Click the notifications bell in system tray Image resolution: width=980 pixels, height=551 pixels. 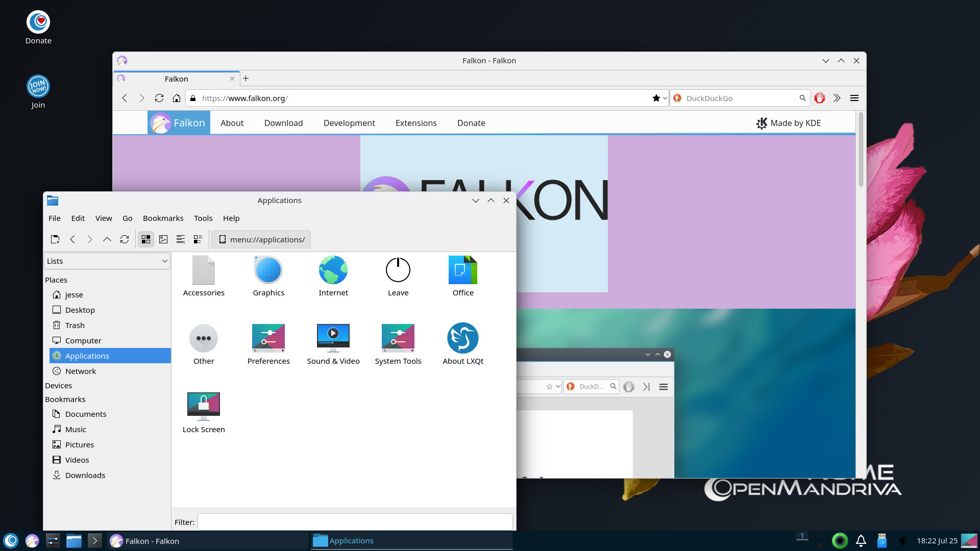pyautogui.click(x=861, y=541)
